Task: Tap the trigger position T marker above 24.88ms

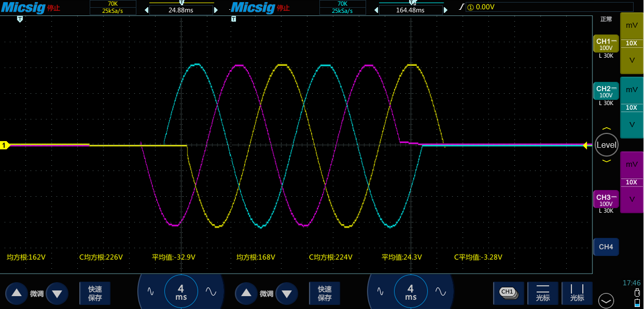Action: click(181, 3)
